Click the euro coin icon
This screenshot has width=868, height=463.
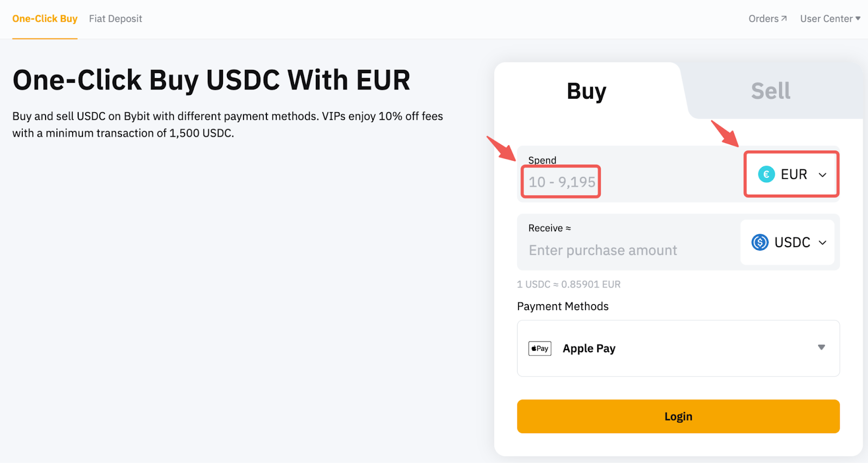click(x=766, y=174)
